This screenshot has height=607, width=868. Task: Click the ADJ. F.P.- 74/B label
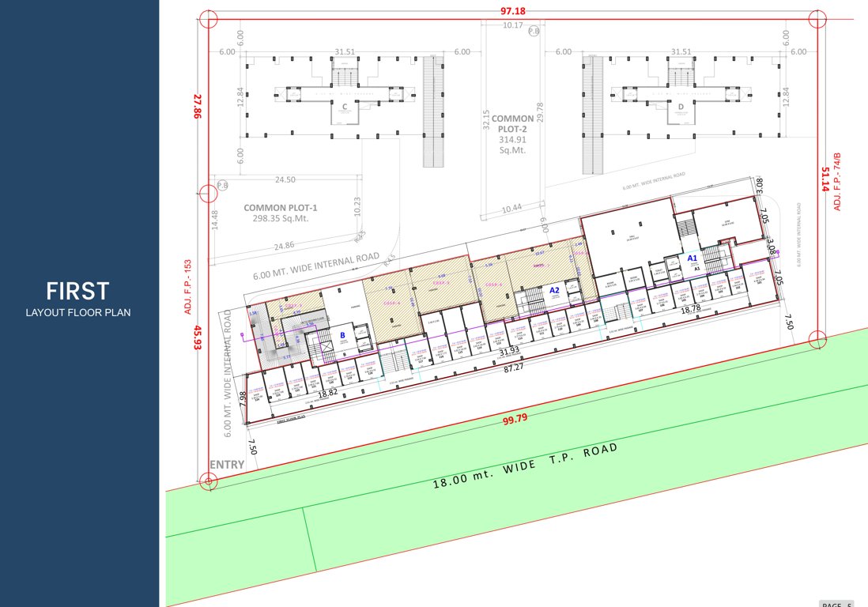click(837, 182)
